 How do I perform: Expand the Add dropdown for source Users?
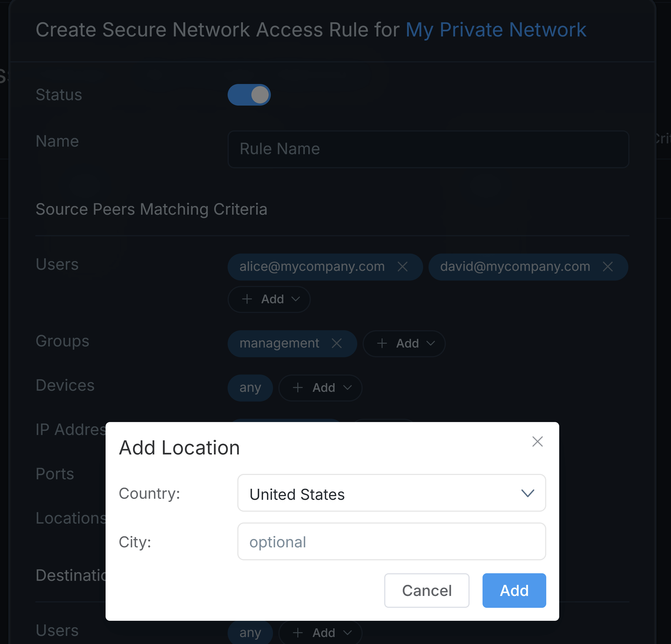click(269, 299)
